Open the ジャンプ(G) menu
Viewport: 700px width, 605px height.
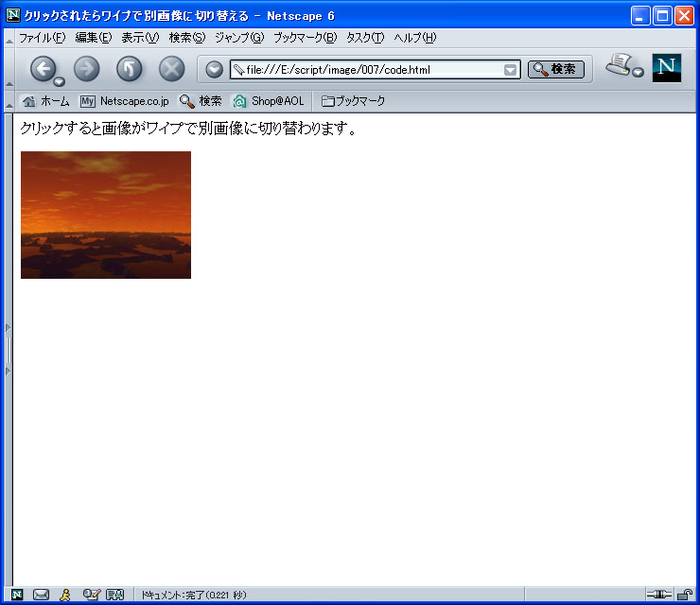[239, 38]
